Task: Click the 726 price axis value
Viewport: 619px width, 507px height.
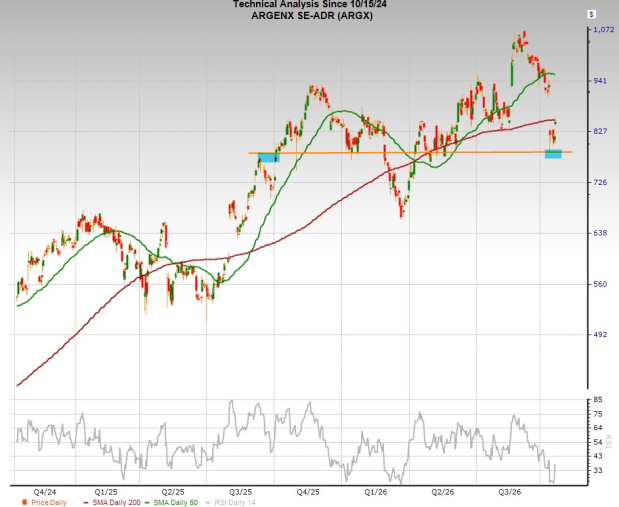Action: pyautogui.click(x=600, y=182)
